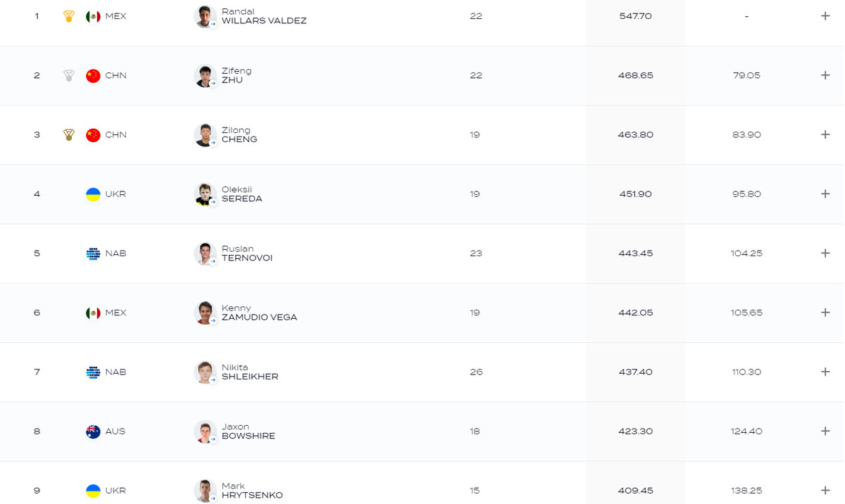The height and width of the screenshot is (504, 845).
Task: Click the silver medal icon for Zifeng Zhu
Action: (x=69, y=75)
